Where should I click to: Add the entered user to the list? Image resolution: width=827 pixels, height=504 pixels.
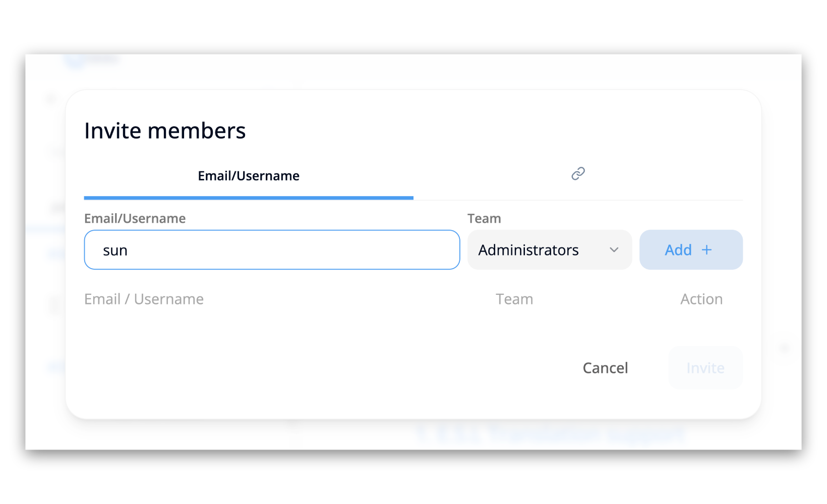point(691,250)
